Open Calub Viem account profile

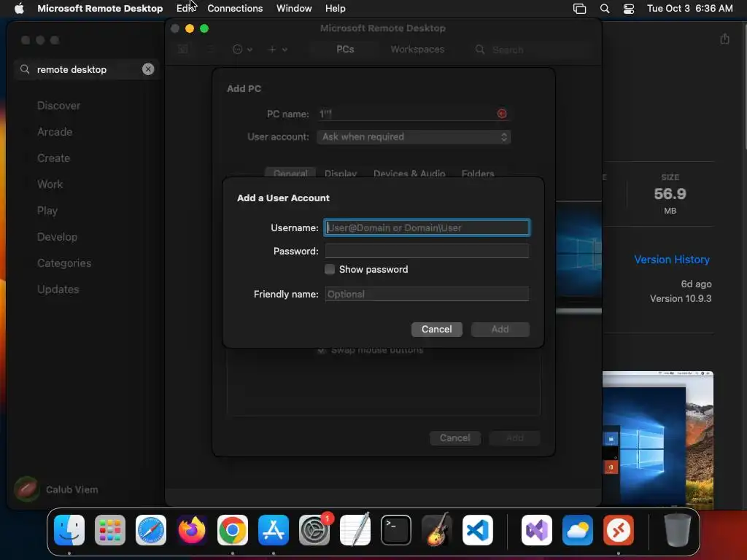tap(57, 489)
